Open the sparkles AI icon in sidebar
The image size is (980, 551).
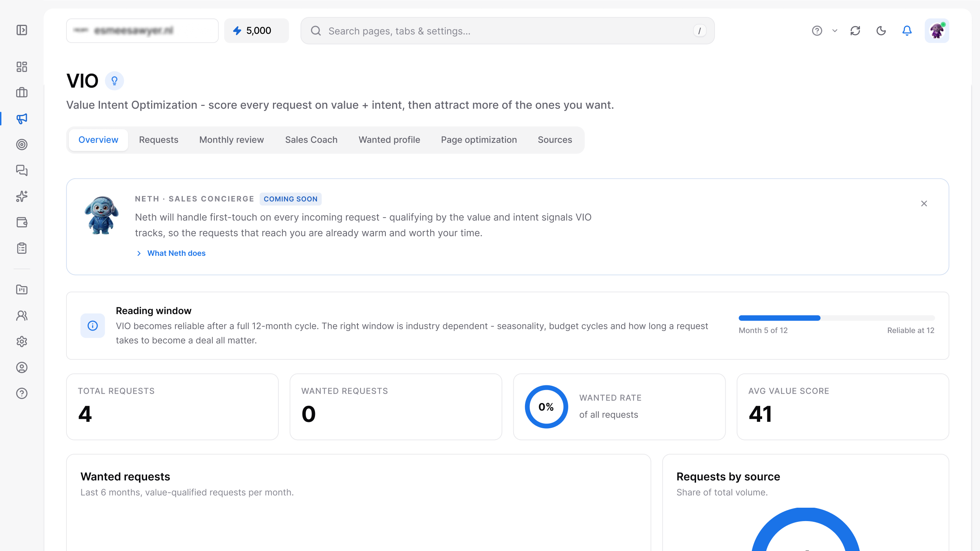pyautogui.click(x=22, y=196)
